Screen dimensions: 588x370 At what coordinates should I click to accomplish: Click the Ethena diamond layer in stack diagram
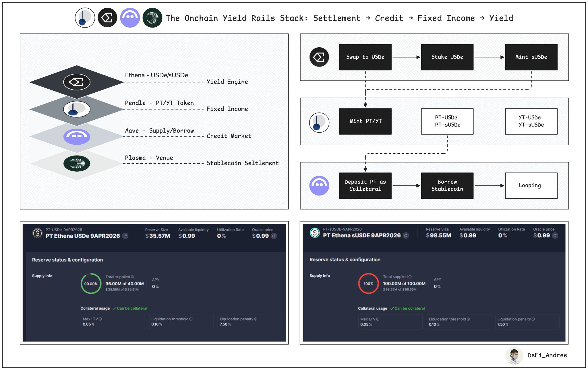pyautogui.click(x=77, y=82)
